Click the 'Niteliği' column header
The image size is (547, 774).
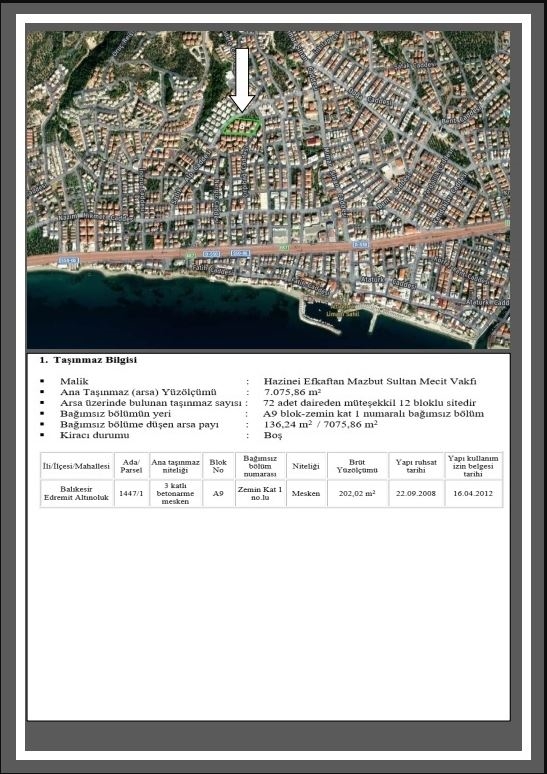(x=306, y=466)
